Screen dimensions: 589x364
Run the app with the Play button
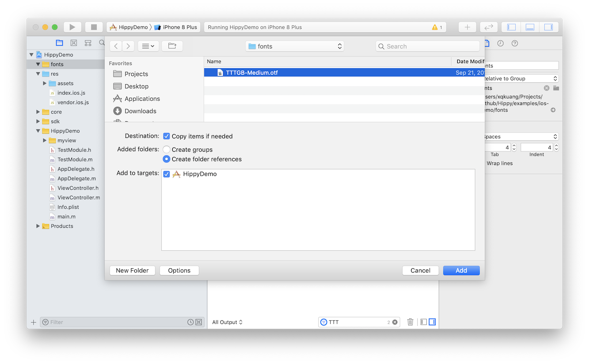tap(72, 27)
